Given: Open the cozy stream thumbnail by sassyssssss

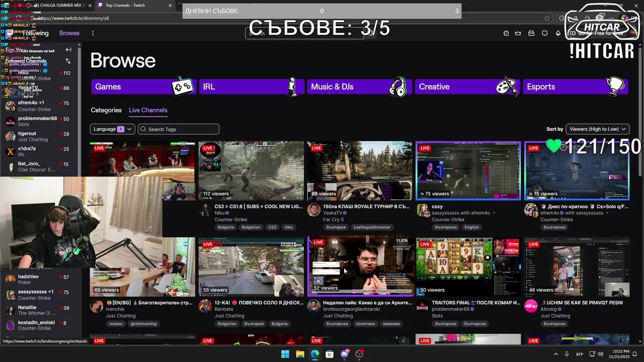Looking at the screenshot, I should pos(468,171).
